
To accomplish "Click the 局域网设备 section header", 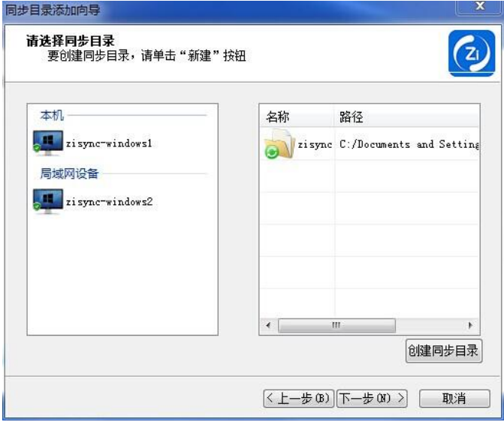I will coord(69,173).
